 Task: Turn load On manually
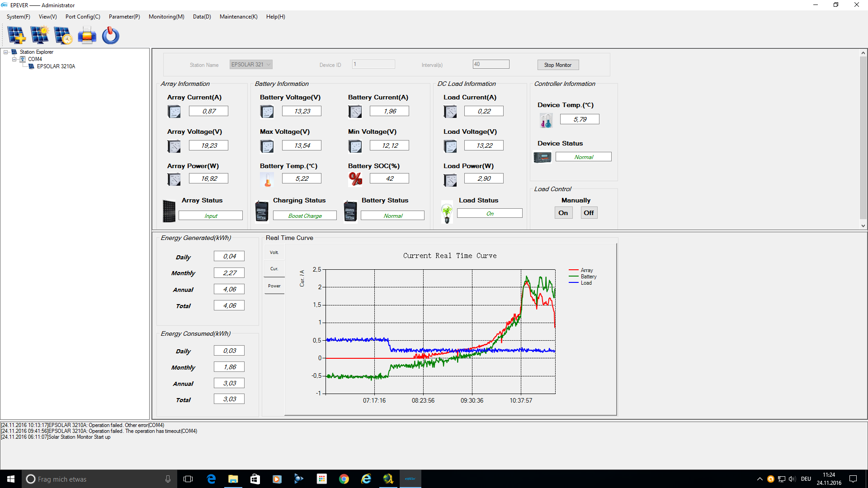coord(563,213)
